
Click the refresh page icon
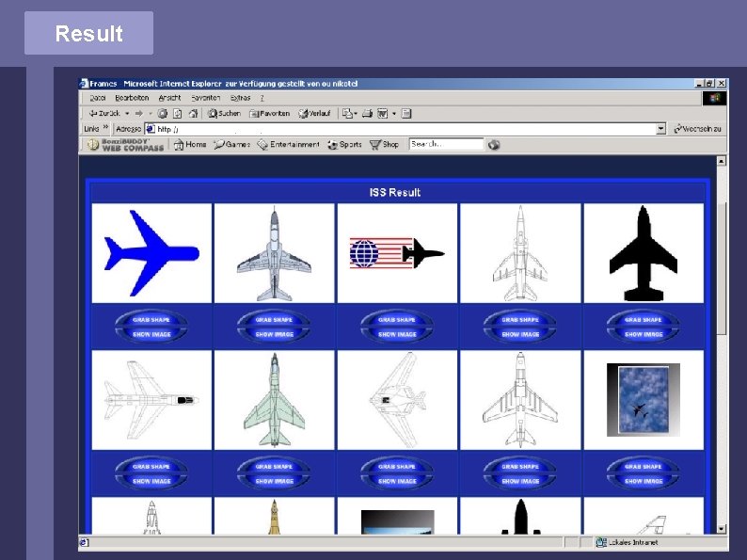click(178, 114)
